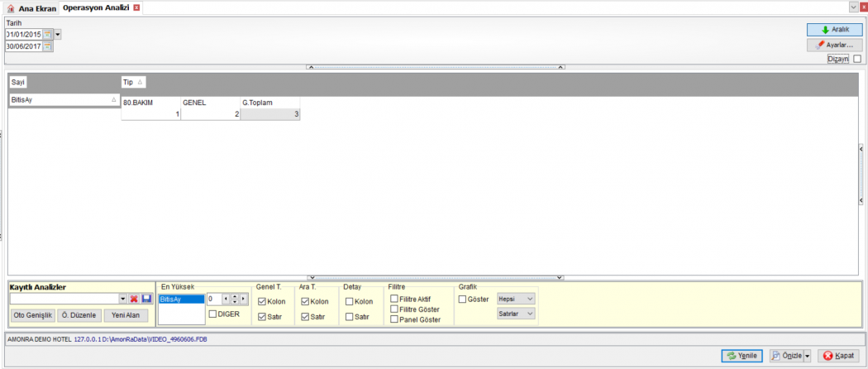Click the GENEL value cell 2
The image size is (868, 369).
click(x=210, y=114)
